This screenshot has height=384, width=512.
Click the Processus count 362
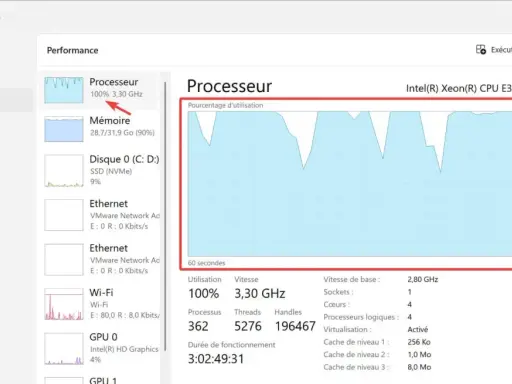(198, 326)
